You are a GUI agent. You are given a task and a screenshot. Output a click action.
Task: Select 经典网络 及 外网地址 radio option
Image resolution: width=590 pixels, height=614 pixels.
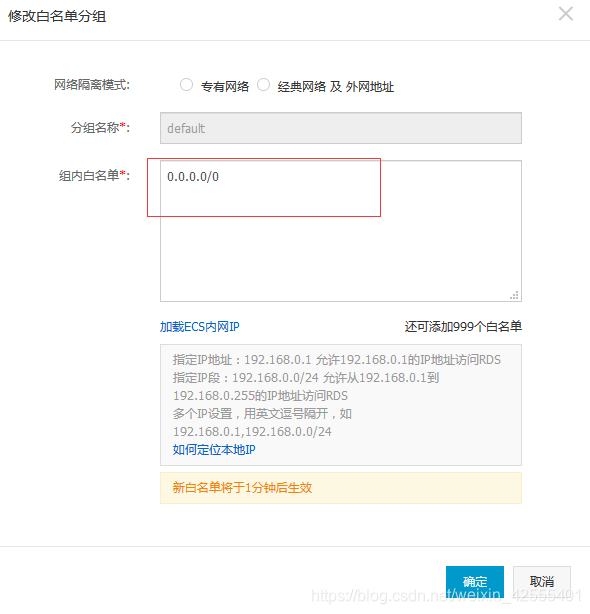click(263, 85)
